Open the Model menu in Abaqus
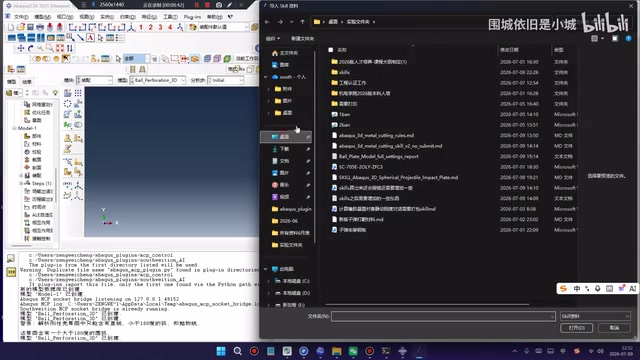The image size is (640, 360). pos(42,17)
